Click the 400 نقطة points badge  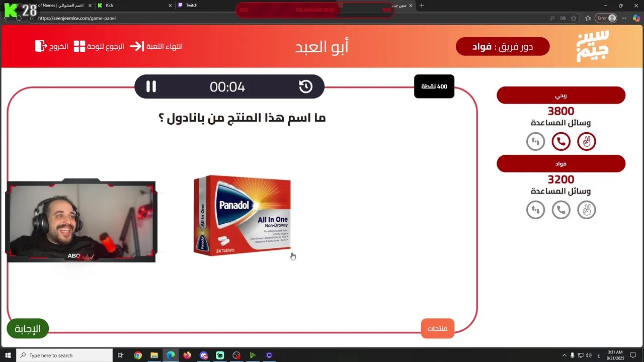pyautogui.click(x=434, y=86)
